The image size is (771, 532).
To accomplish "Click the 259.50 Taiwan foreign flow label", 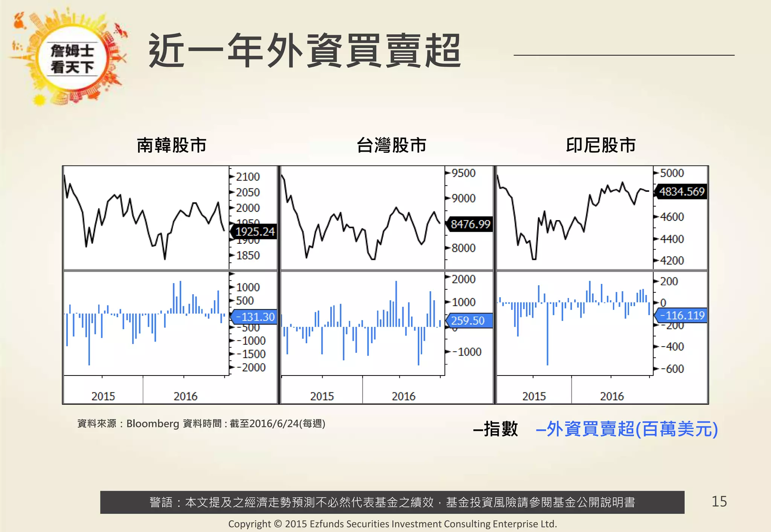I will point(469,321).
